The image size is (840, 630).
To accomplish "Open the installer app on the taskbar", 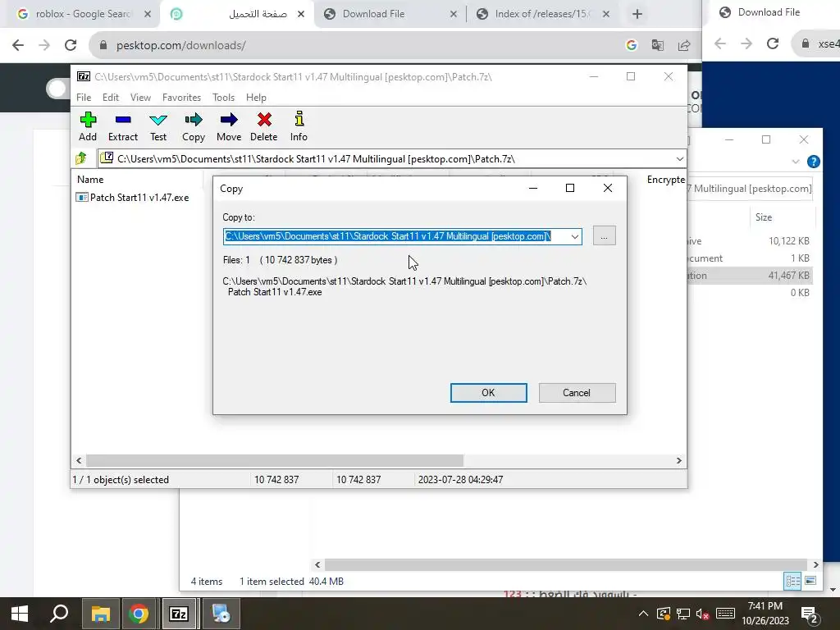I will click(220, 614).
